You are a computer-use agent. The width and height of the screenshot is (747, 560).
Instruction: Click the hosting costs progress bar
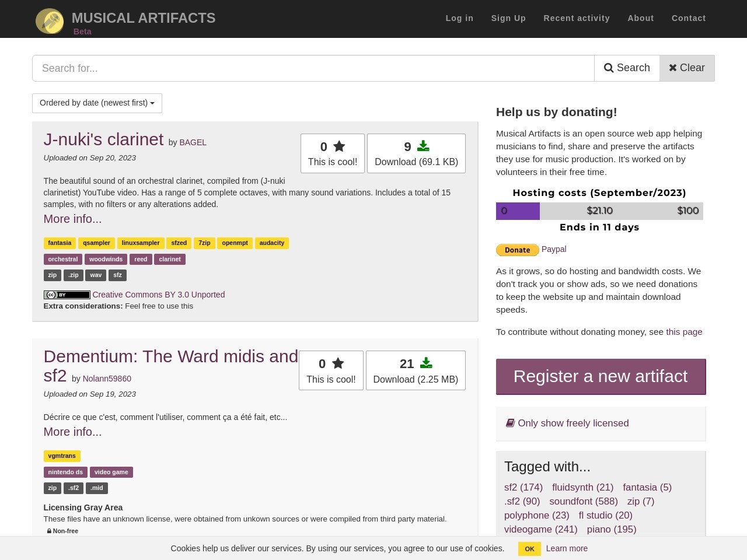pyautogui.click(x=599, y=211)
